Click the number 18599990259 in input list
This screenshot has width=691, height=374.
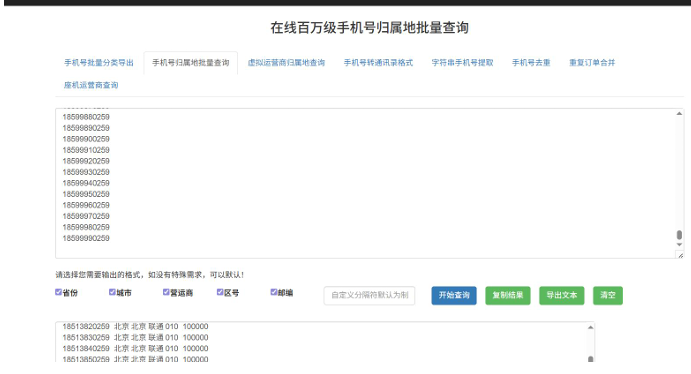coord(86,238)
